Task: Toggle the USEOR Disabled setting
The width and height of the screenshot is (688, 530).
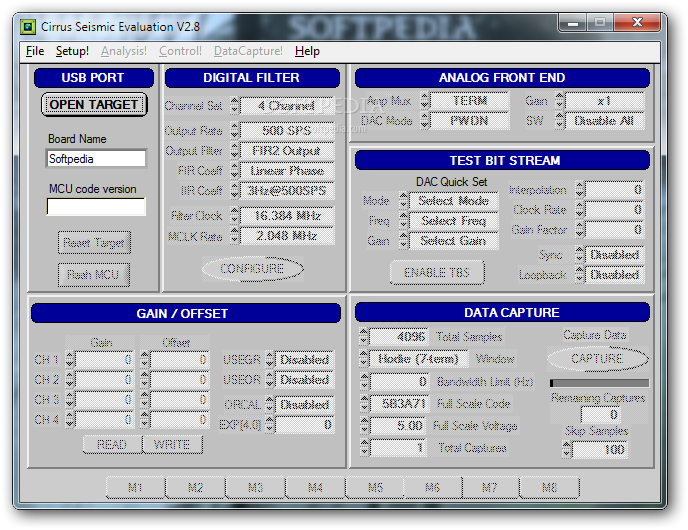Action: tap(305, 380)
